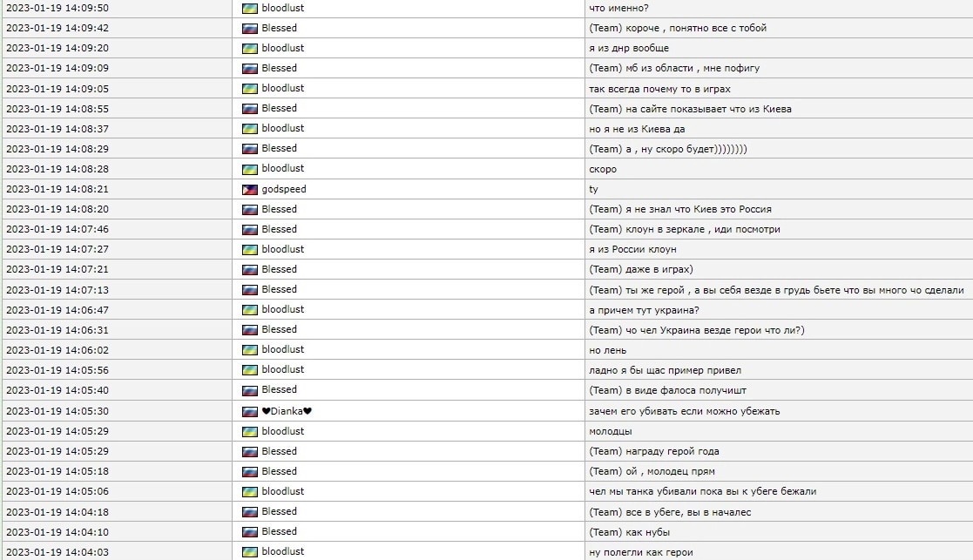
Task: Click the timestamp 2023-01-19 14:05:30
Action: [x=57, y=411]
